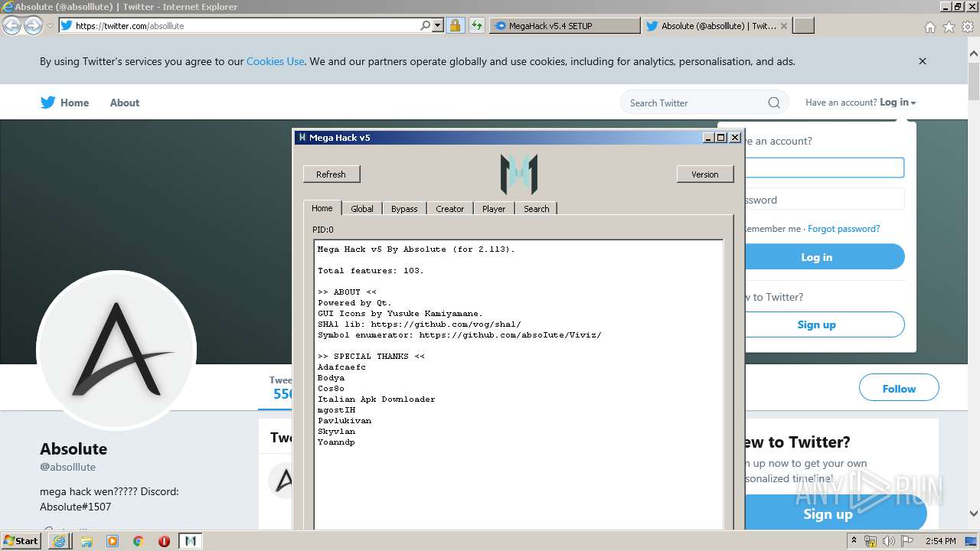Screen dimensions: 980x551
Task: Open the favorites star icon
Action: click(x=949, y=27)
